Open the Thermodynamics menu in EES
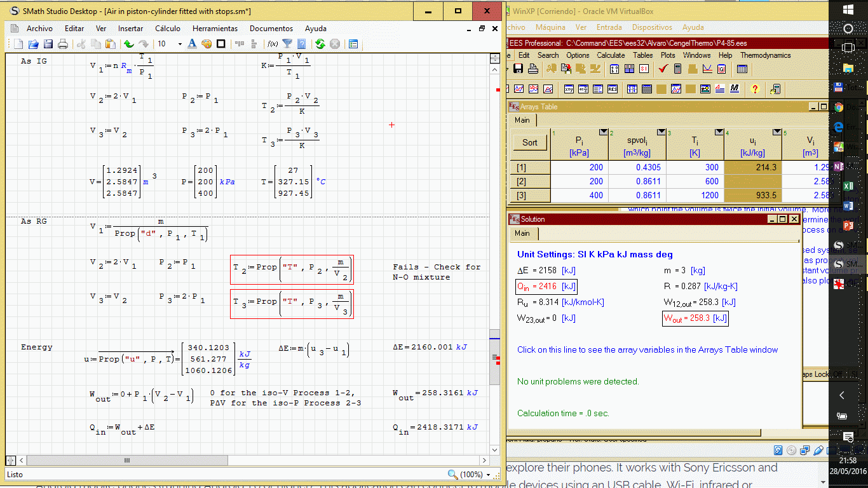The width and height of the screenshot is (868, 488). (765, 55)
